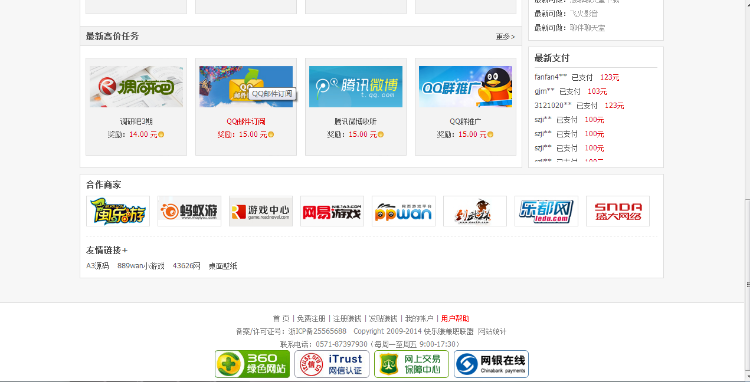Click coin icon under QQ邮件订阅 reward
The height and width of the screenshot is (382, 750).
point(271,135)
